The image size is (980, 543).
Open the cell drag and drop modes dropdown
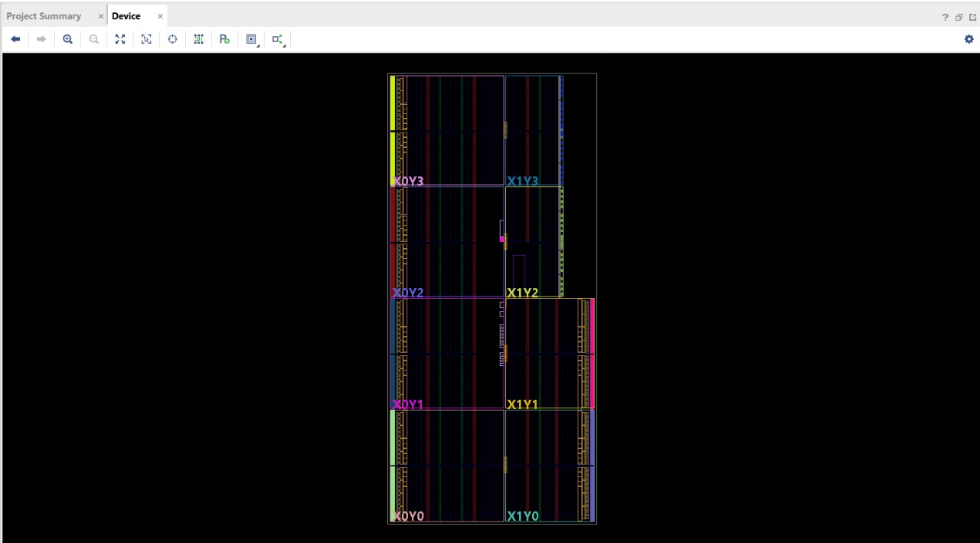(x=251, y=39)
